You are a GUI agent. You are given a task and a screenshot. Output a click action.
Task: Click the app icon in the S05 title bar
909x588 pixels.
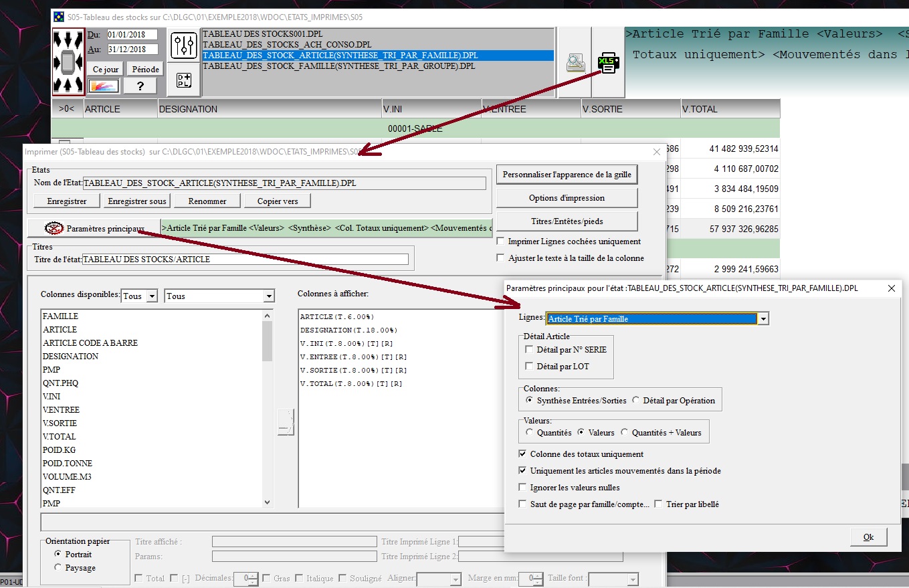59,16
